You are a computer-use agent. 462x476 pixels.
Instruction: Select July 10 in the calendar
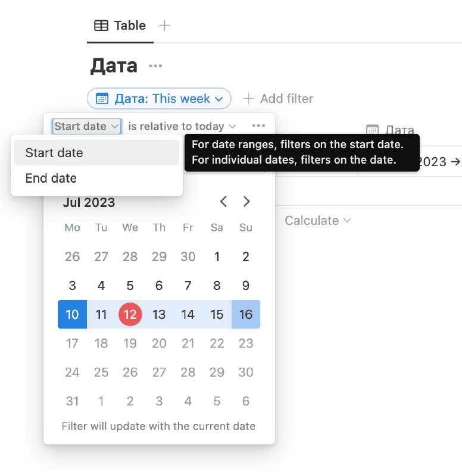tap(72, 314)
